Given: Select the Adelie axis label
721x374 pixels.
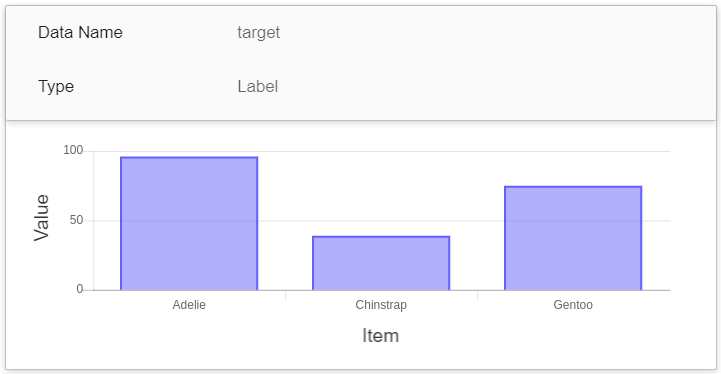Looking at the screenshot, I should pos(189,305).
